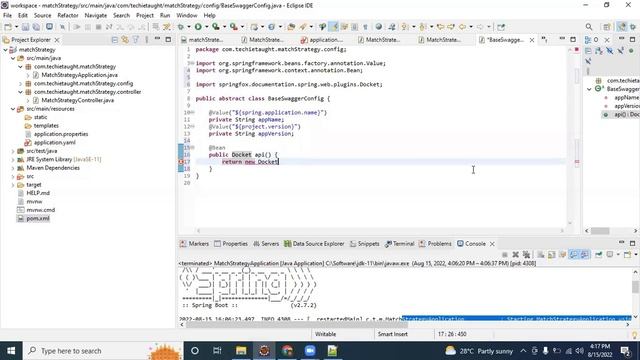This screenshot has width=640, height=360.
Task: Open Project Explorer view menu dots
Action: pos(146,40)
